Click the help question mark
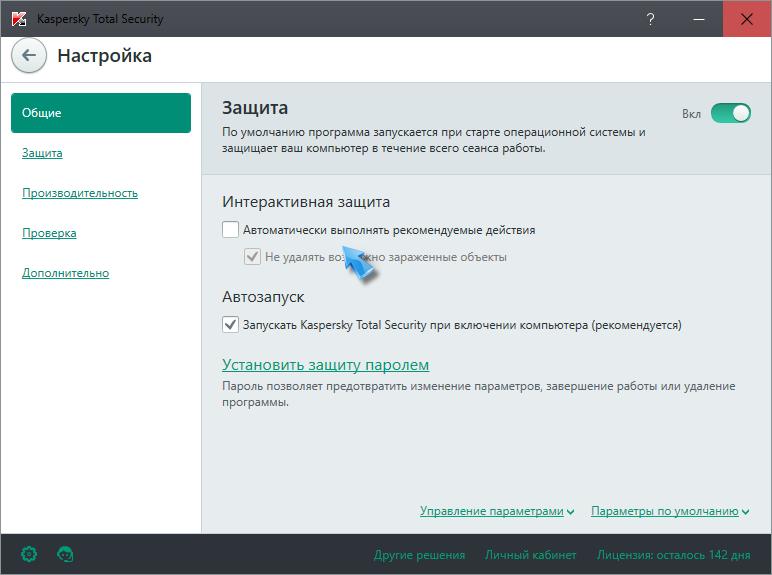772x575 pixels. [650, 19]
